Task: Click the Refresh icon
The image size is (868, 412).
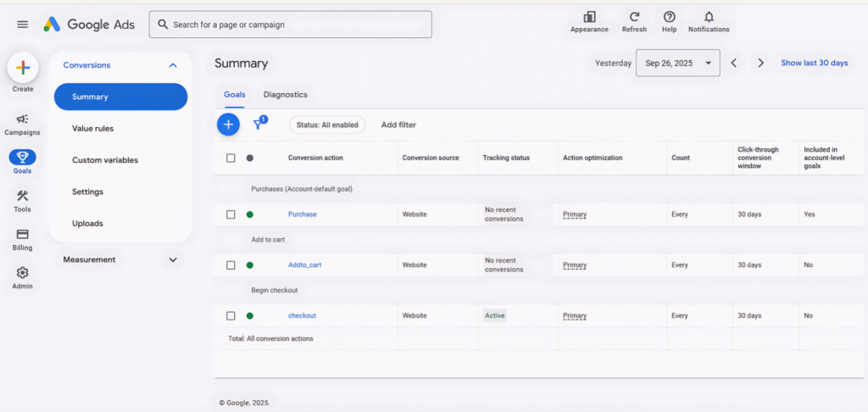Action: pos(634,17)
